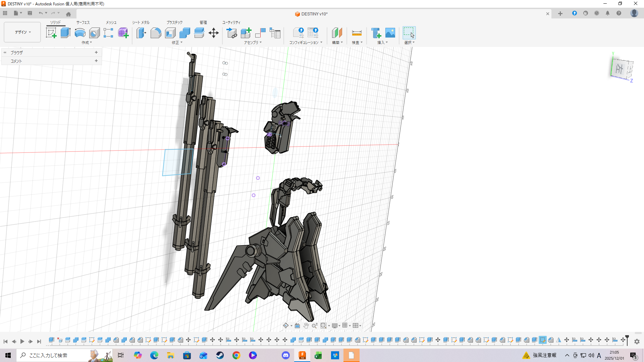Image resolution: width=644 pixels, height=362 pixels.
Task: Open the 修正 dropdown menu
Action: point(177,43)
